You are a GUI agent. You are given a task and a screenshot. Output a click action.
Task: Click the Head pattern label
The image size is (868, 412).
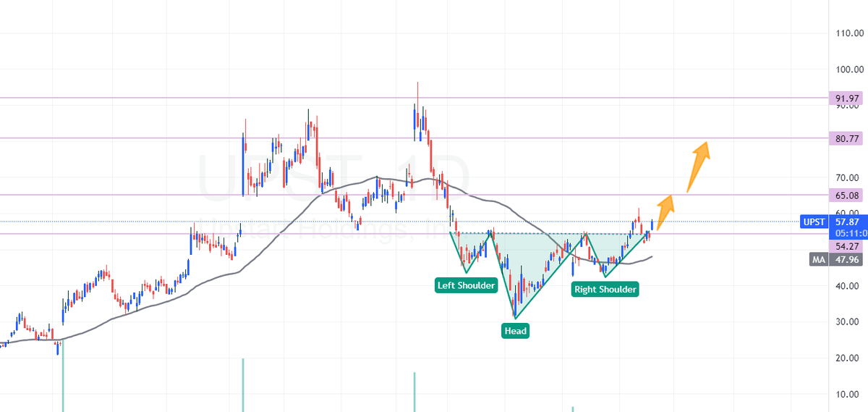pyautogui.click(x=516, y=331)
